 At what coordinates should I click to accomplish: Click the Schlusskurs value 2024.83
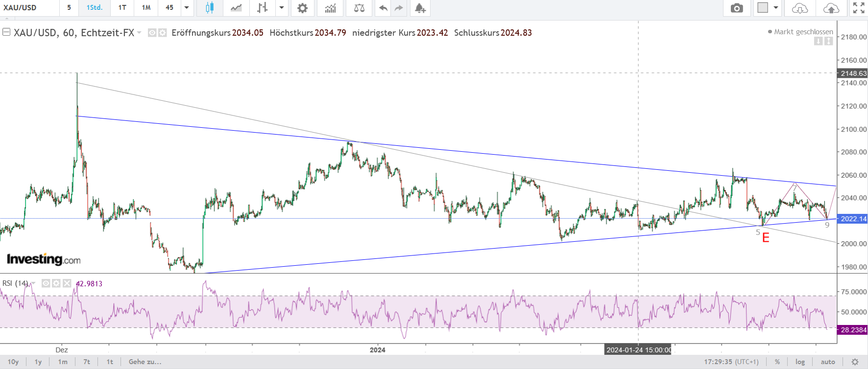516,33
